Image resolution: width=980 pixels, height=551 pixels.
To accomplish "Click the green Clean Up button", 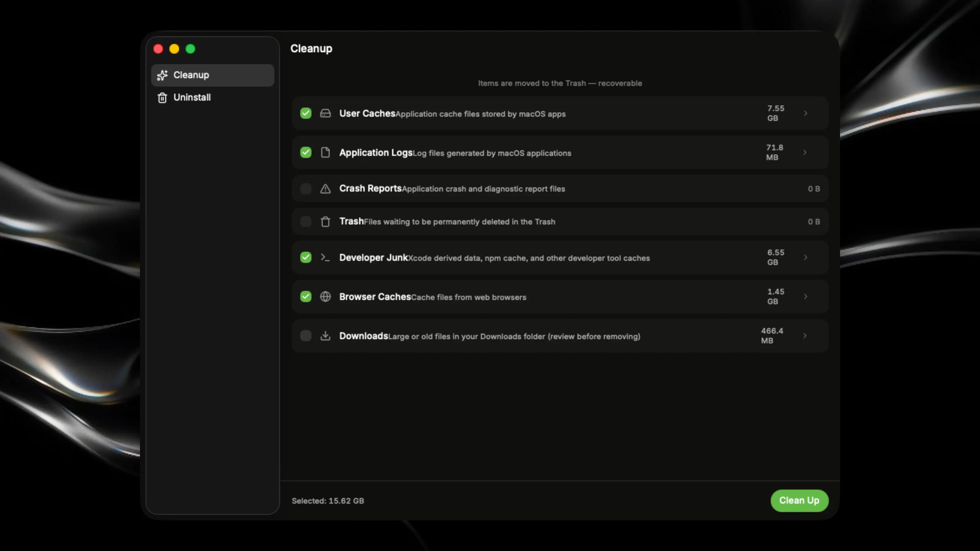I will coord(799,500).
